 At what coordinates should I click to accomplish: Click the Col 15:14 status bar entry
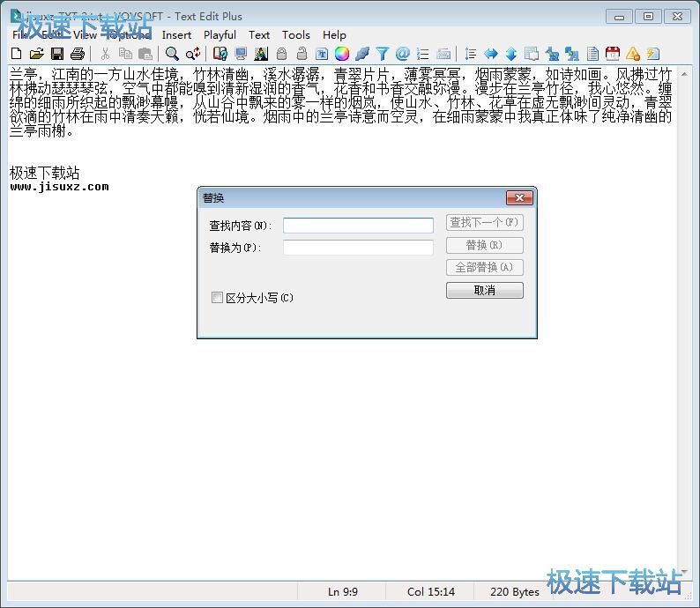pos(431,591)
